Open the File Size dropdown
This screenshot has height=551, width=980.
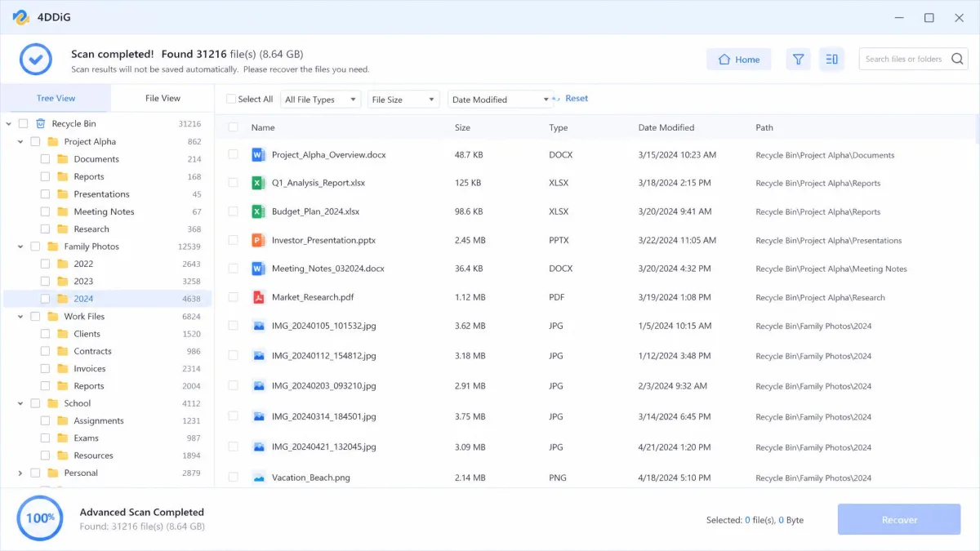403,100
